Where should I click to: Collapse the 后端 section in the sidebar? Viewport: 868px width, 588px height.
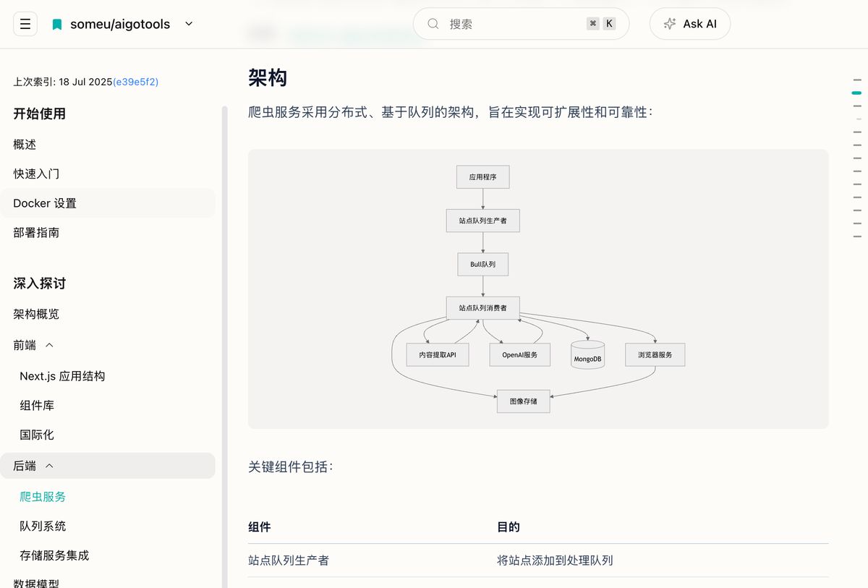pos(49,465)
